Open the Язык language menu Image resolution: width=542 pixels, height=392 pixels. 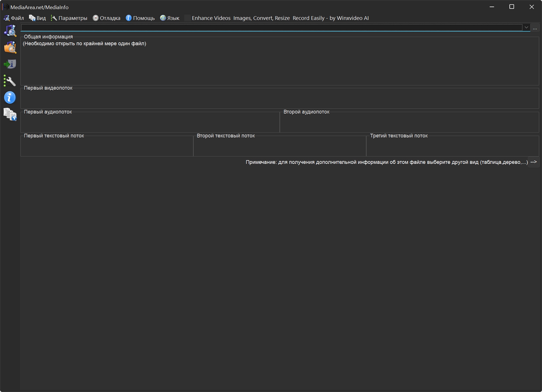170,18
